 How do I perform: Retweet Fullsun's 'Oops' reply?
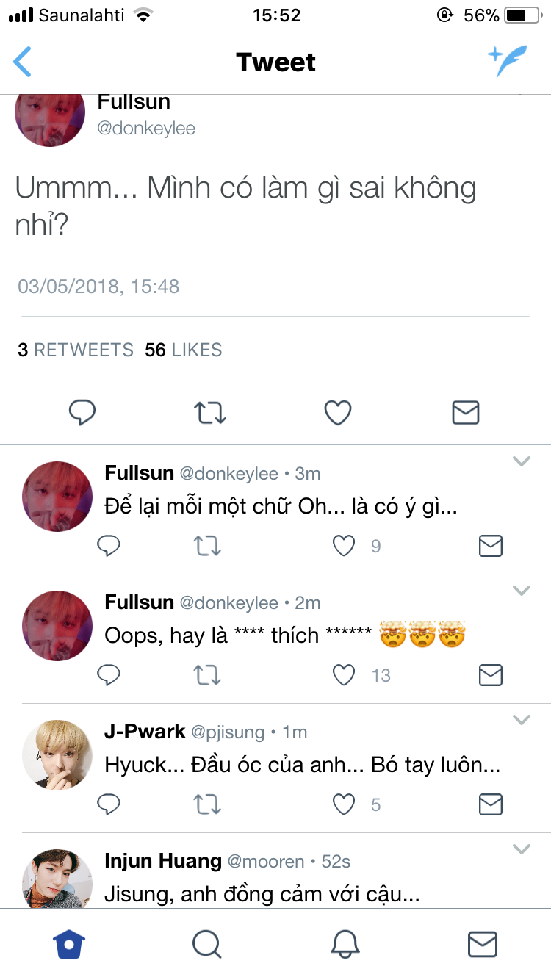tap(207, 675)
